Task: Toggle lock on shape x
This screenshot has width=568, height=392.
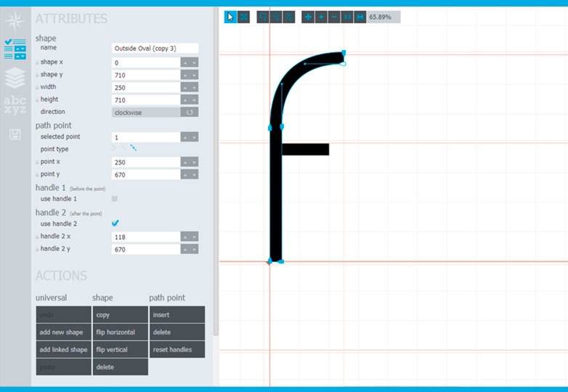Action: tap(37, 62)
